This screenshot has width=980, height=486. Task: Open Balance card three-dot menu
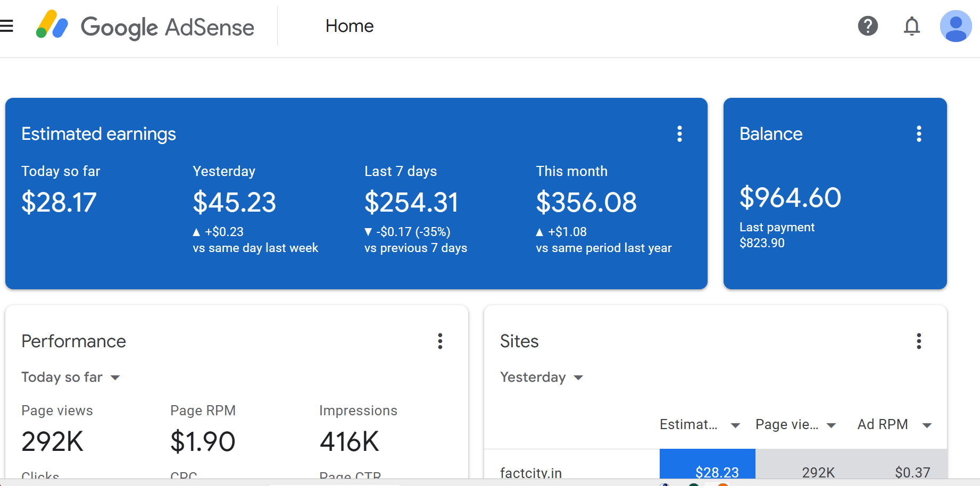[x=919, y=133]
